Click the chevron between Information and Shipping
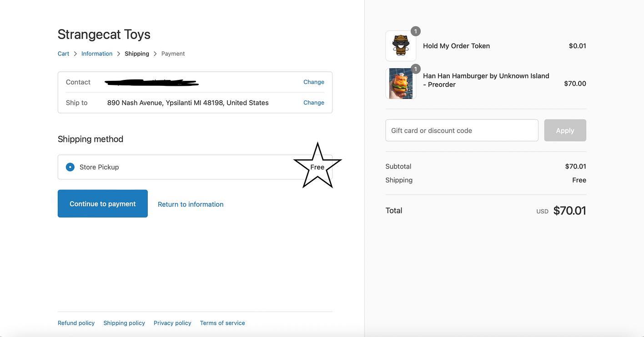The image size is (644, 337). pyautogui.click(x=119, y=54)
